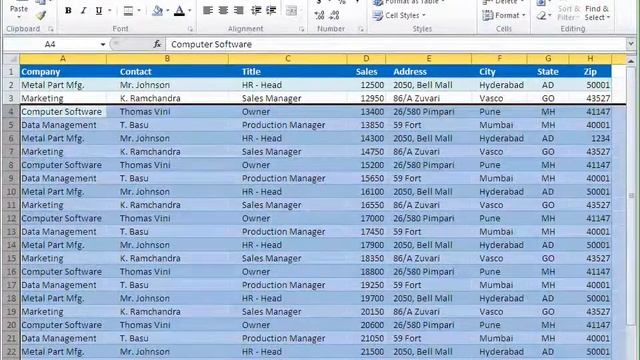Click the Title header cell

pyautogui.click(x=288, y=72)
